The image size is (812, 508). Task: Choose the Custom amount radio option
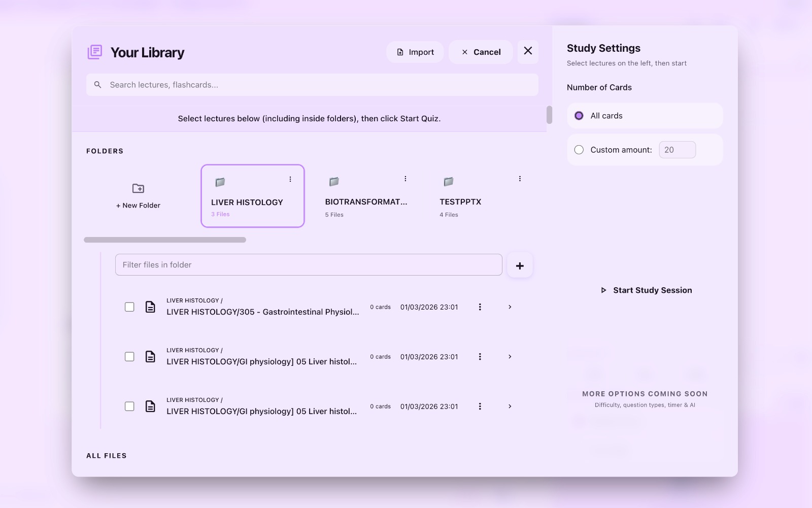point(579,150)
